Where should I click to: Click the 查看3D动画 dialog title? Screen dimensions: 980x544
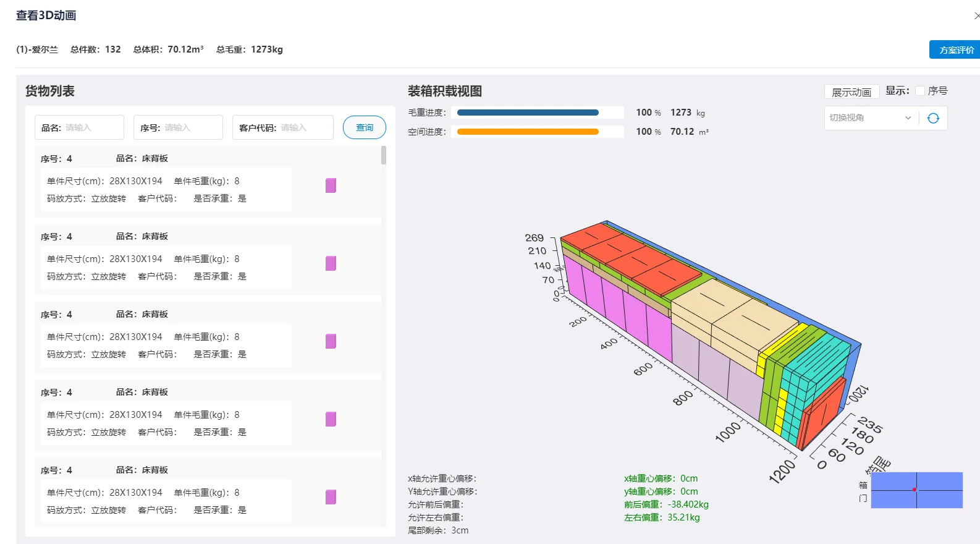[46, 15]
